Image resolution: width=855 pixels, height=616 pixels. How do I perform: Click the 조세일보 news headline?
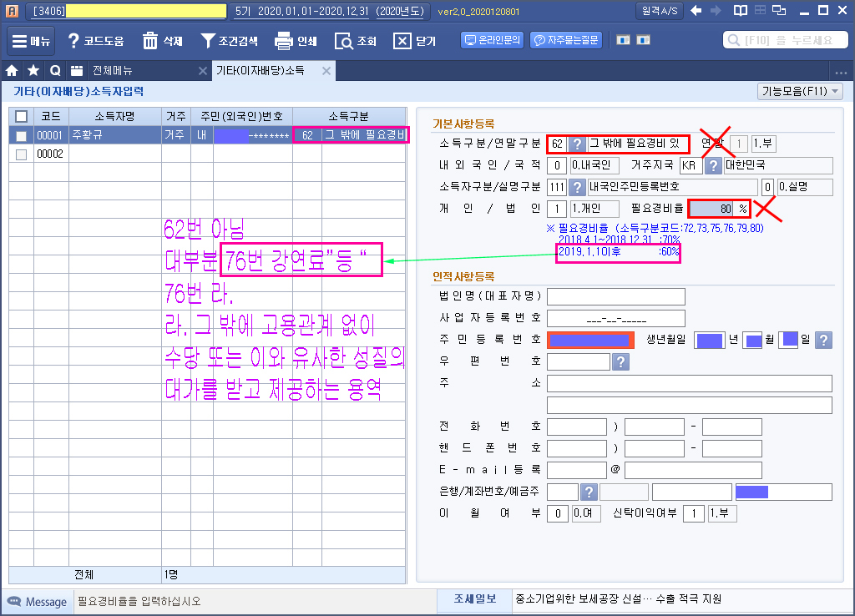tap(618, 599)
